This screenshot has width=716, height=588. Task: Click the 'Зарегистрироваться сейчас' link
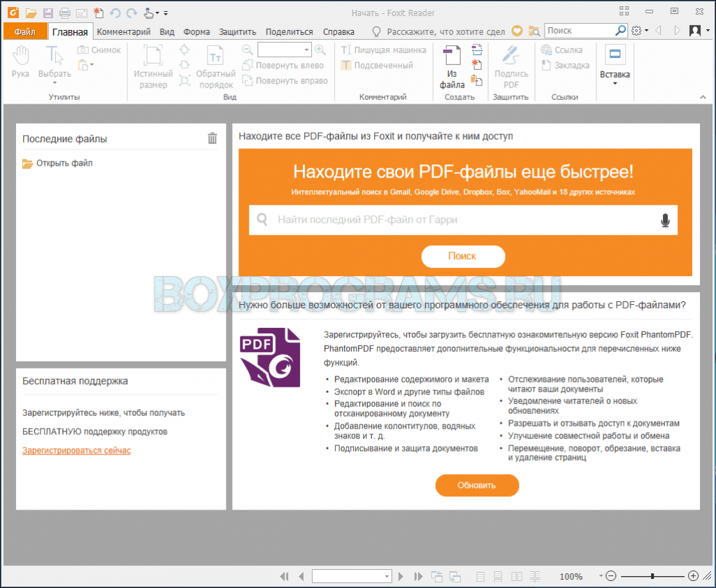[76, 450]
